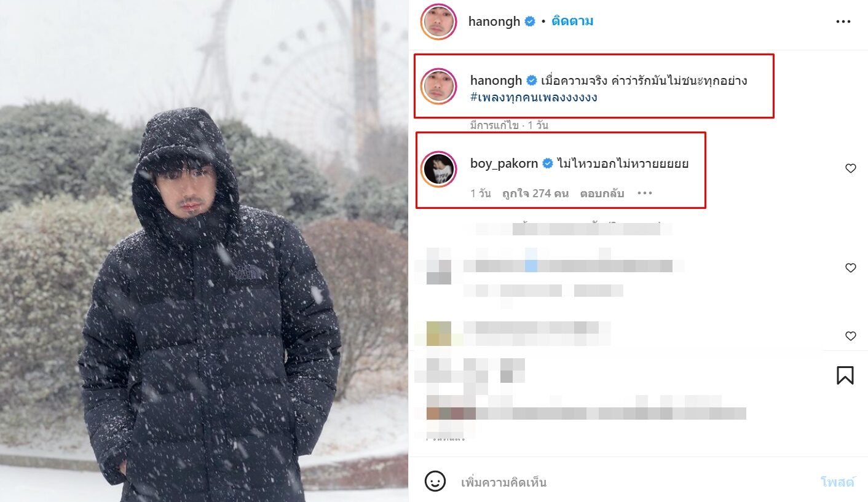Image resolution: width=868 pixels, height=502 pixels.
Task: Open the three-dot options menu at the top right
Action: (x=843, y=22)
